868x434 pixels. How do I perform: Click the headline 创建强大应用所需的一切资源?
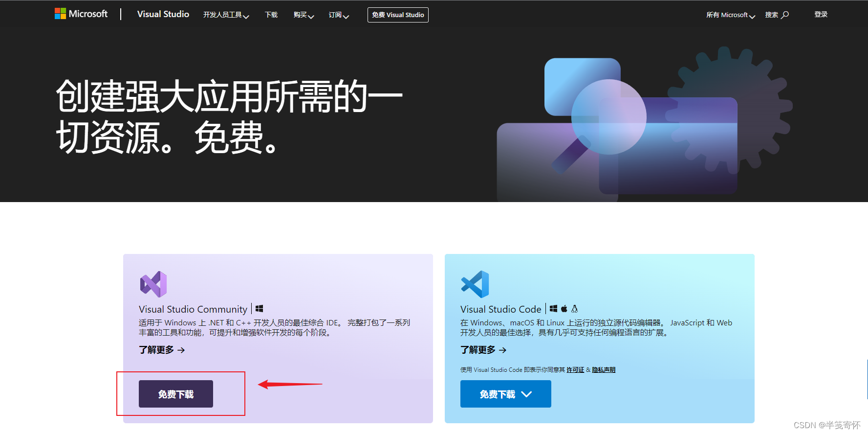[229, 116]
